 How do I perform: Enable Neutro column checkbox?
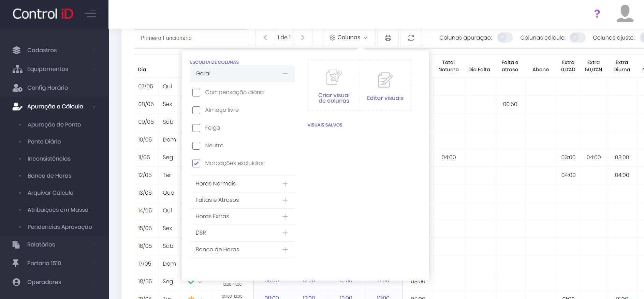pos(196,146)
